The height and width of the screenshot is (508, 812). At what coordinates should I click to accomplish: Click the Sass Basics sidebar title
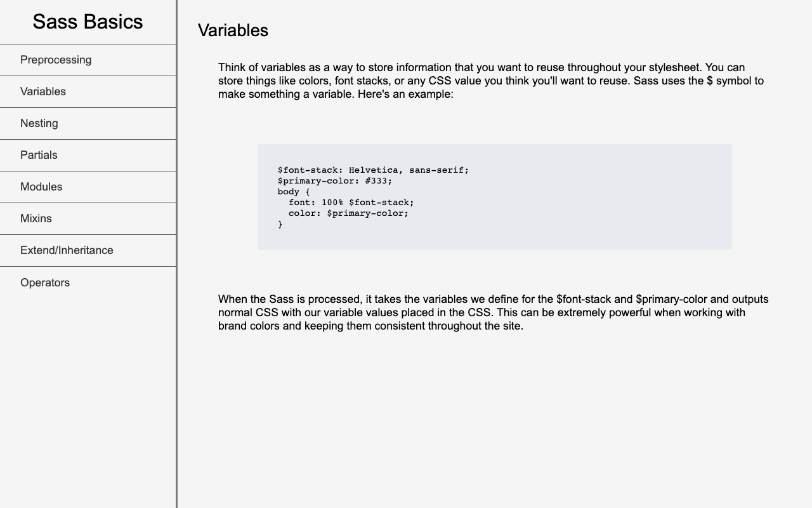(x=88, y=22)
